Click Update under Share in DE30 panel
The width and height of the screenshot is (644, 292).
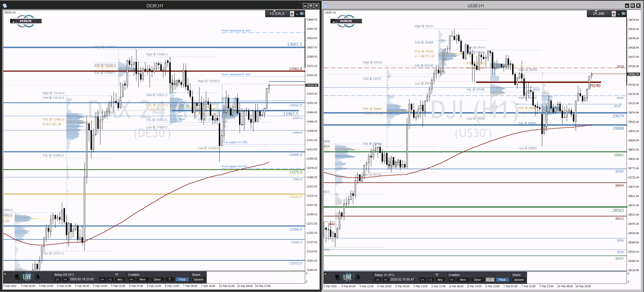pyautogui.click(x=199, y=279)
